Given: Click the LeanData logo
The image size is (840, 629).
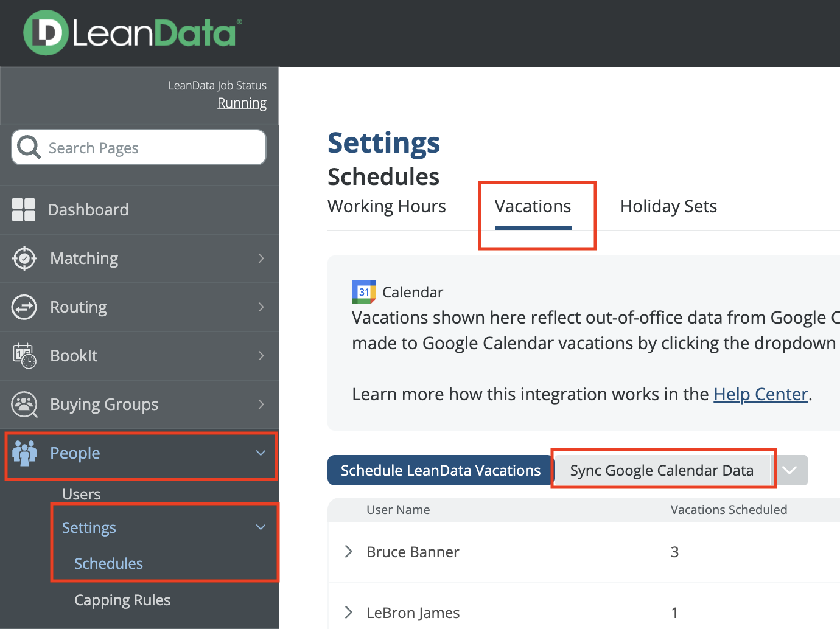Looking at the screenshot, I should click(x=131, y=32).
